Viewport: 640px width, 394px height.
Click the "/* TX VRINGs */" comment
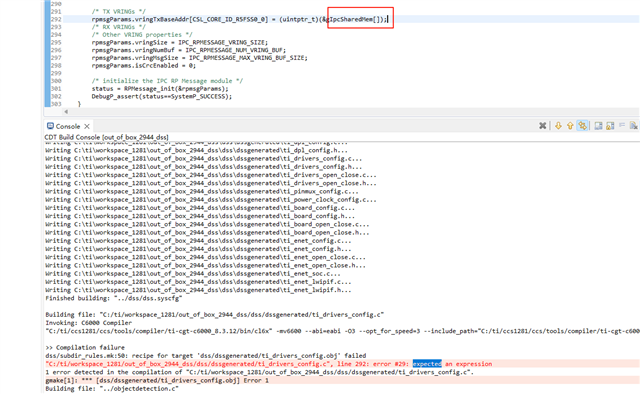click(x=118, y=11)
